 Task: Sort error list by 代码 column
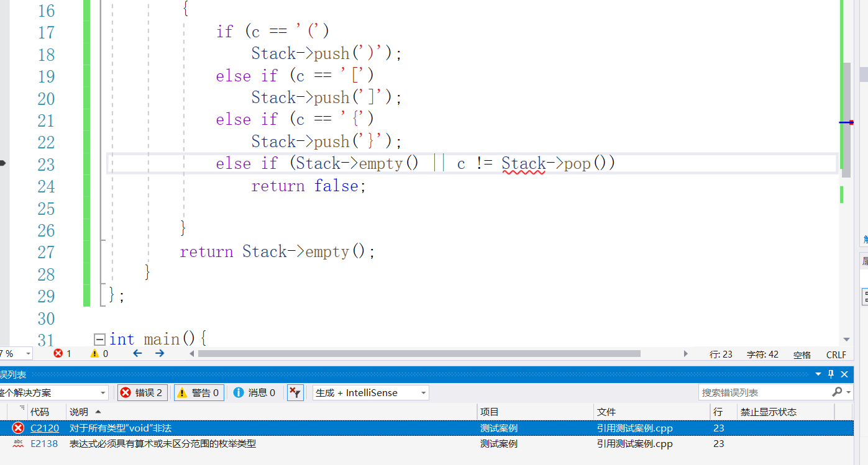(46, 412)
